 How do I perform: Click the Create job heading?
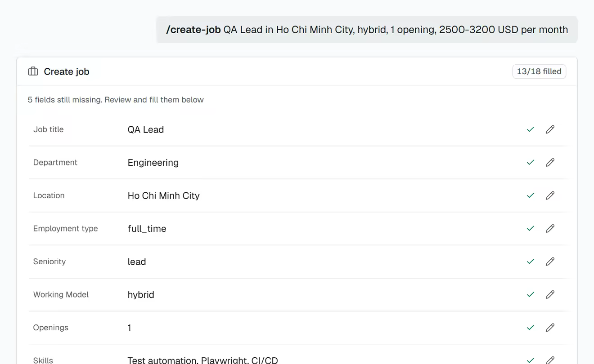click(x=67, y=71)
